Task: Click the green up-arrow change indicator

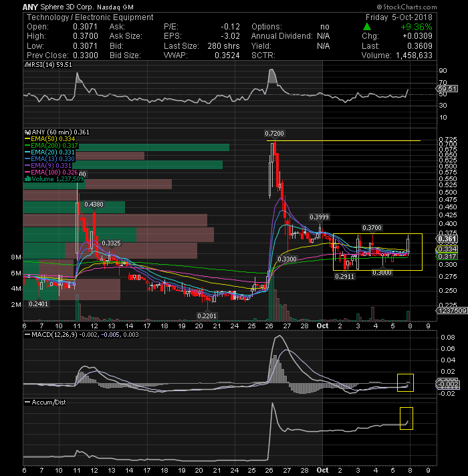Action: [x=367, y=27]
